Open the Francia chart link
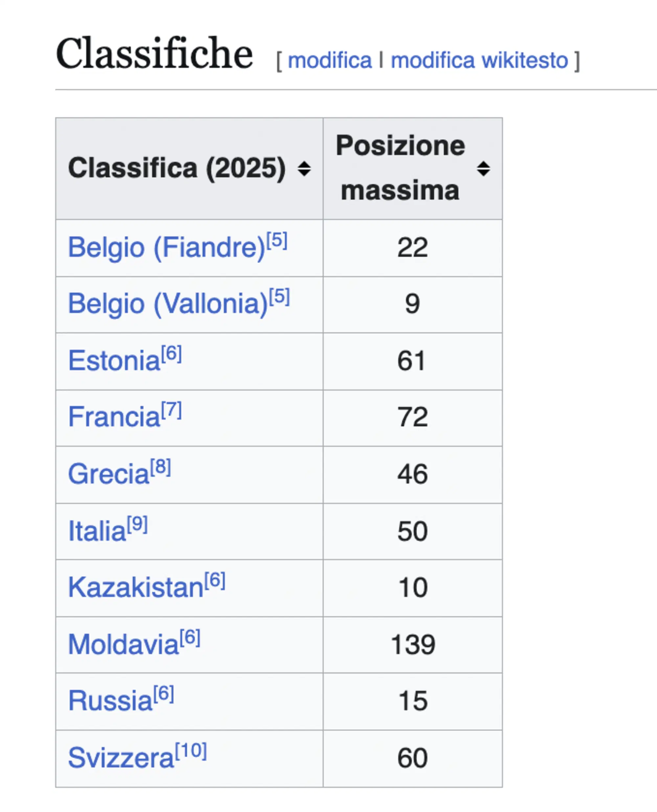 [x=114, y=417]
